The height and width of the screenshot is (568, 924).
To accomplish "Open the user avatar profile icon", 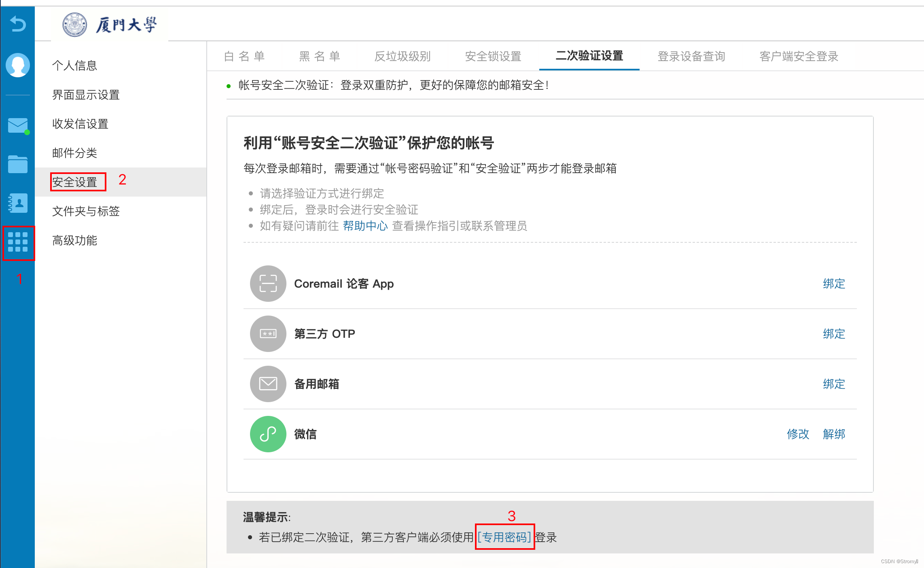I will (x=18, y=65).
